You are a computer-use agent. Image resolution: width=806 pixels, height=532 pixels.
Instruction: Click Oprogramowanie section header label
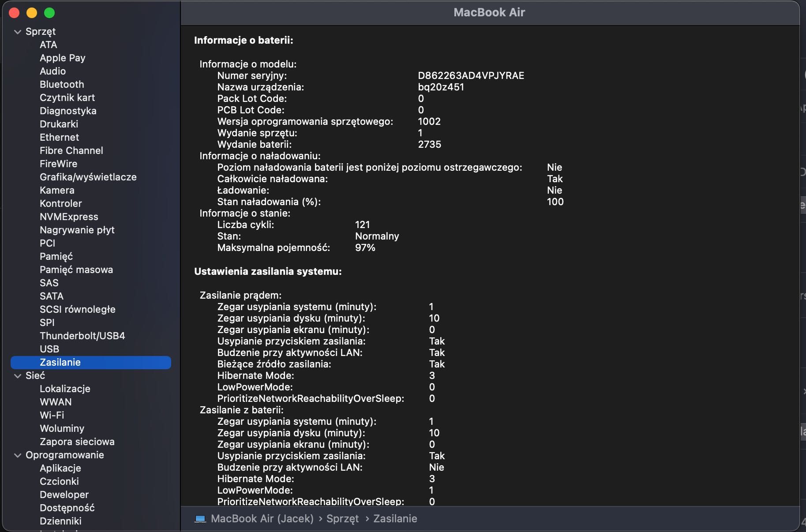tap(64, 455)
